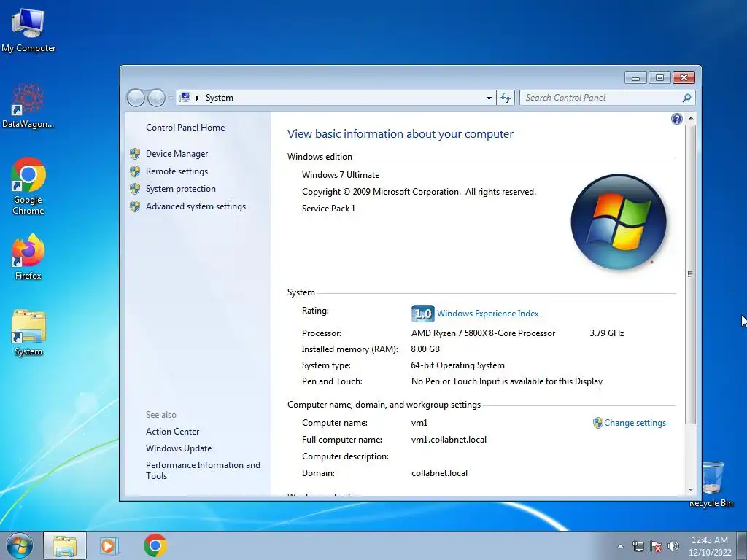This screenshot has height=560, width=747.
Task: Minimize the System window
Action: point(635,77)
